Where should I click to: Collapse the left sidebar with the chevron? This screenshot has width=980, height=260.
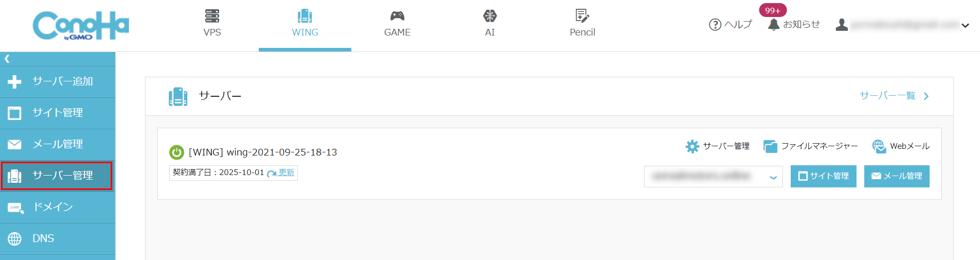(7, 59)
